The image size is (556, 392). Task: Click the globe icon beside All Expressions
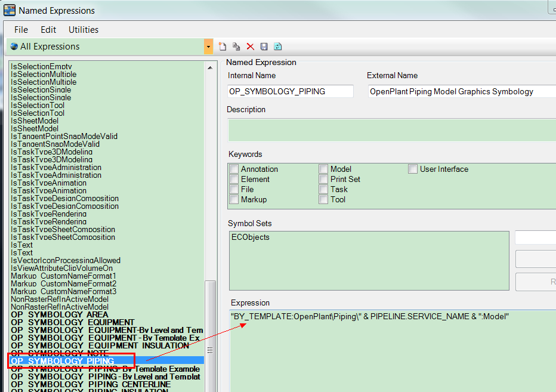(x=14, y=46)
